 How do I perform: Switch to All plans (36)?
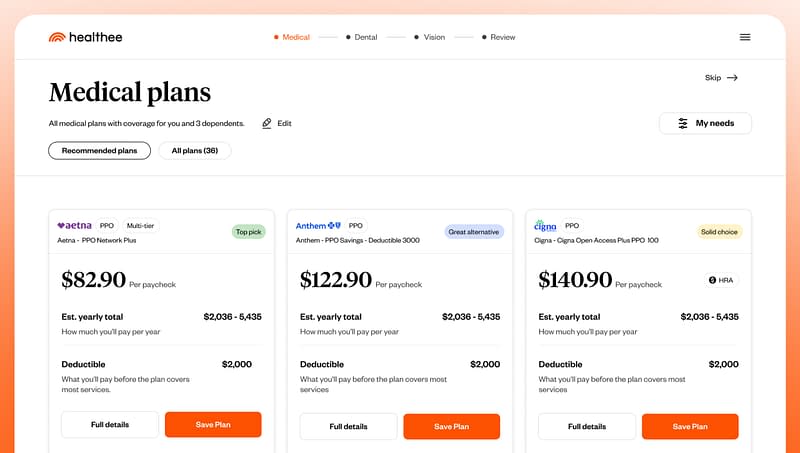point(195,151)
